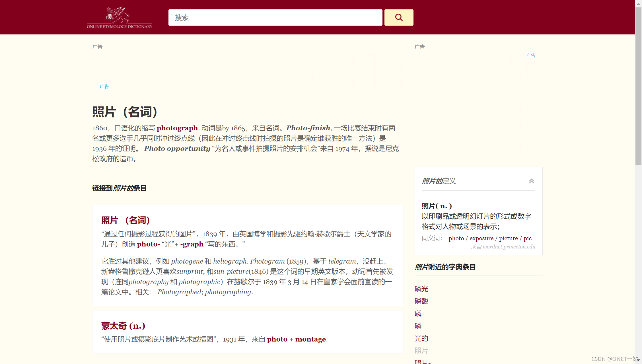Click the scrollbar down arrow
Screen dimensions: 642x364
pos(638,360)
